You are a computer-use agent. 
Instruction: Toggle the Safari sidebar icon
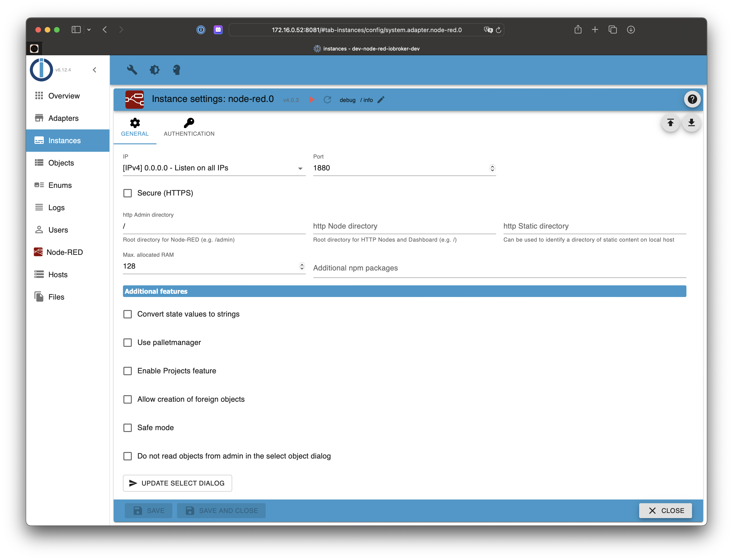(x=76, y=30)
